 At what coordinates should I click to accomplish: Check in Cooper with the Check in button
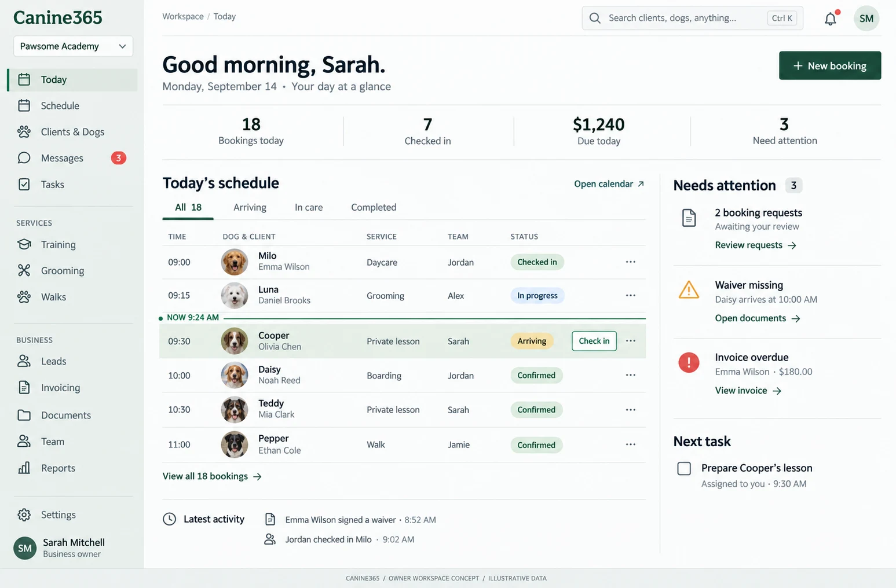click(594, 341)
